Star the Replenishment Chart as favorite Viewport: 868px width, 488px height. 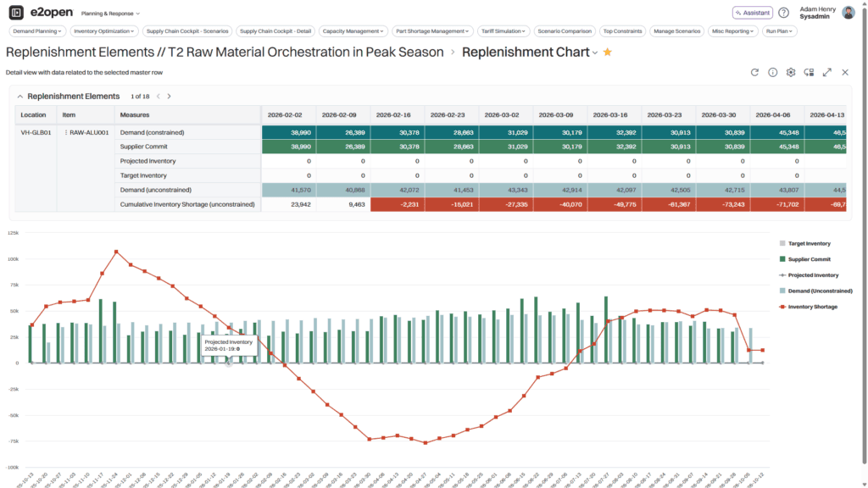click(608, 51)
